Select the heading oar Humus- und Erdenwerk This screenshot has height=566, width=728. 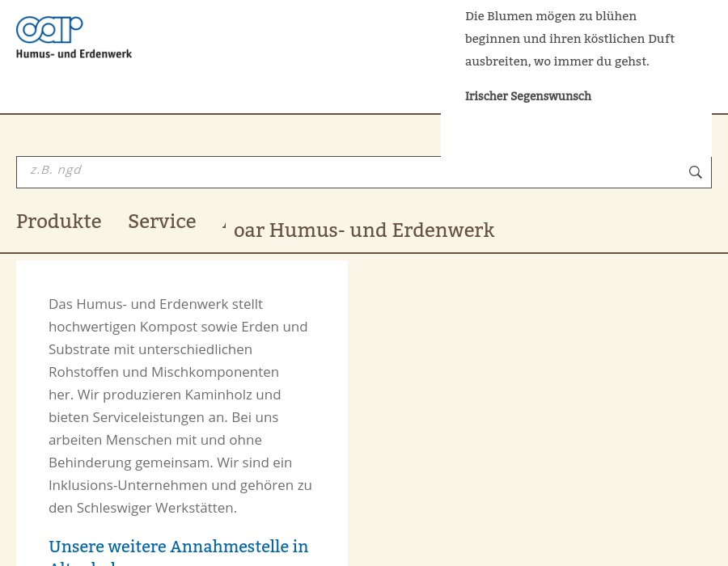(364, 230)
